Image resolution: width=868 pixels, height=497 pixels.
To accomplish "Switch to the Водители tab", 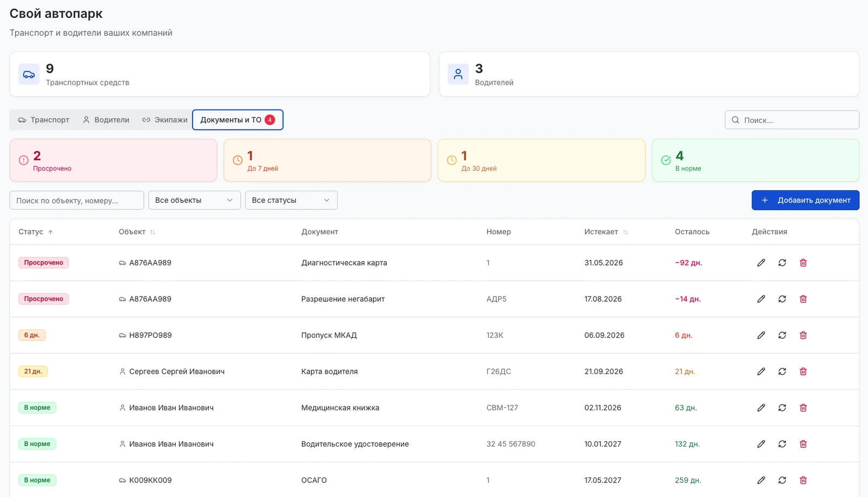I will (x=106, y=120).
